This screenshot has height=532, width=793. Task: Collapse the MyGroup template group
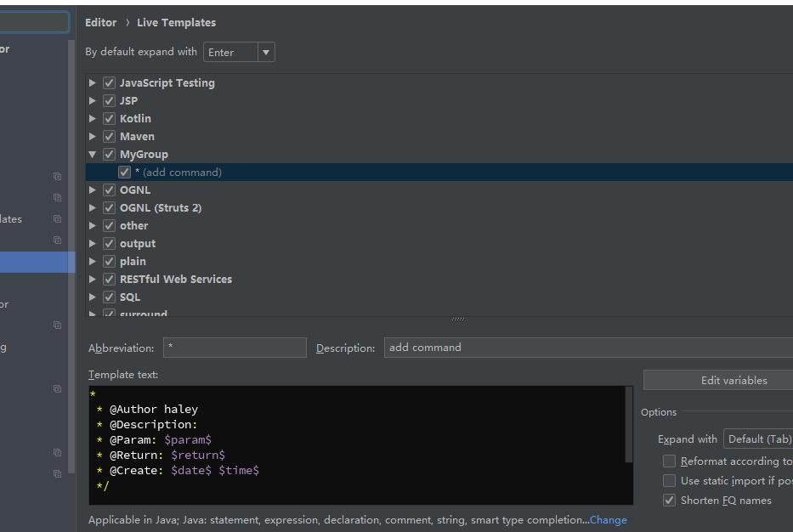tap(92, 154)
